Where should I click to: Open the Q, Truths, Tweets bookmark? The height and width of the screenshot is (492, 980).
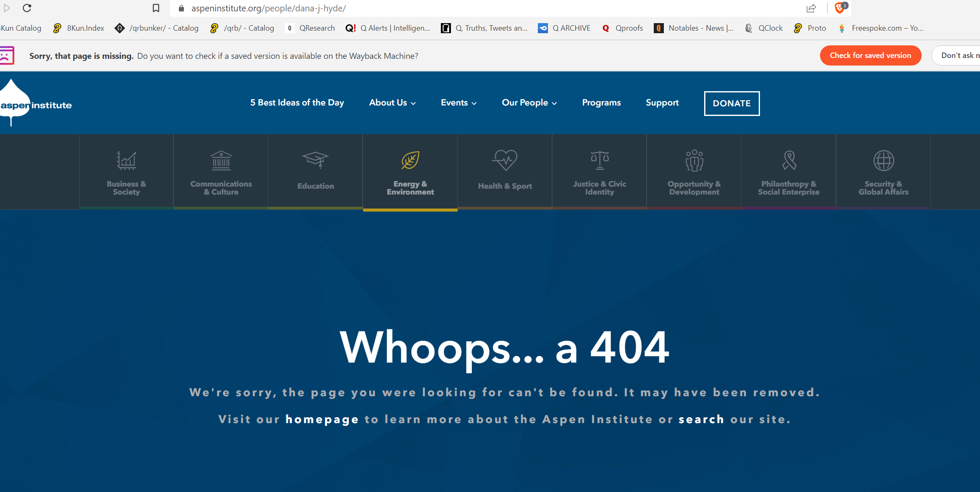point(484,28)
